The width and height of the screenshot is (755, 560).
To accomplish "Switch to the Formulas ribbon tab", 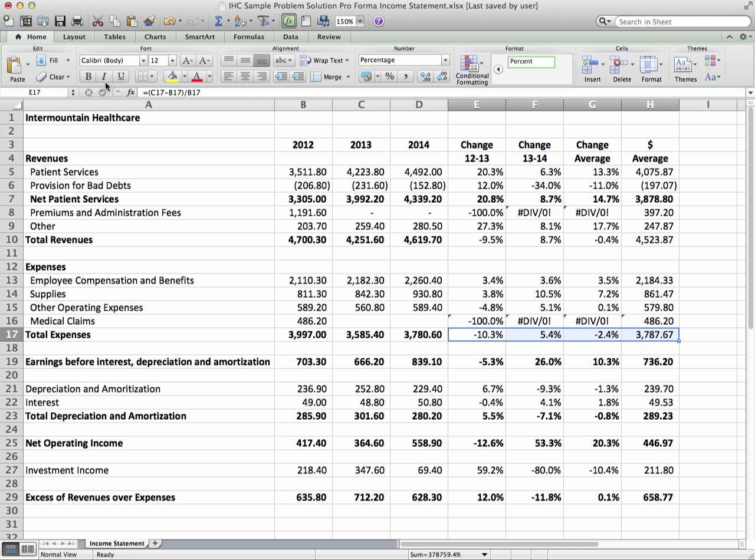I will pyautogui.click(x=248, y=37).
